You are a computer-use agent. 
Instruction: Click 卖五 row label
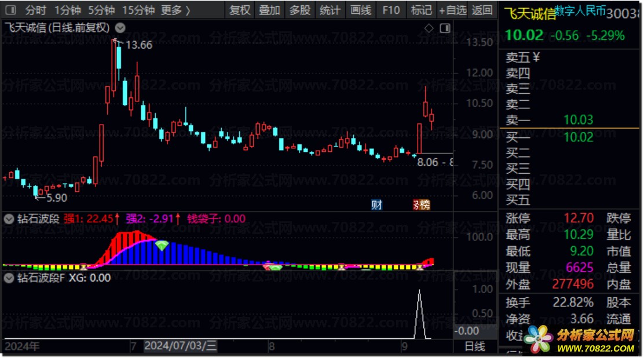[518, 57]
